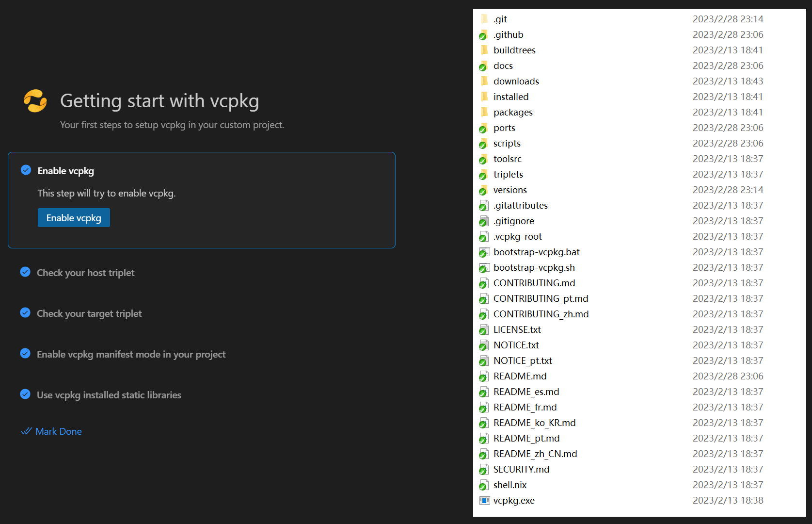Select the toolsrc folder icon

click(x=484, y=159)
